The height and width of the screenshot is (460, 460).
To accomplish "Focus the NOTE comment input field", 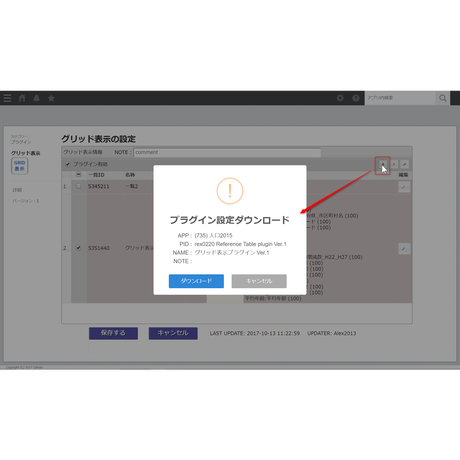I will pos(227,152).
